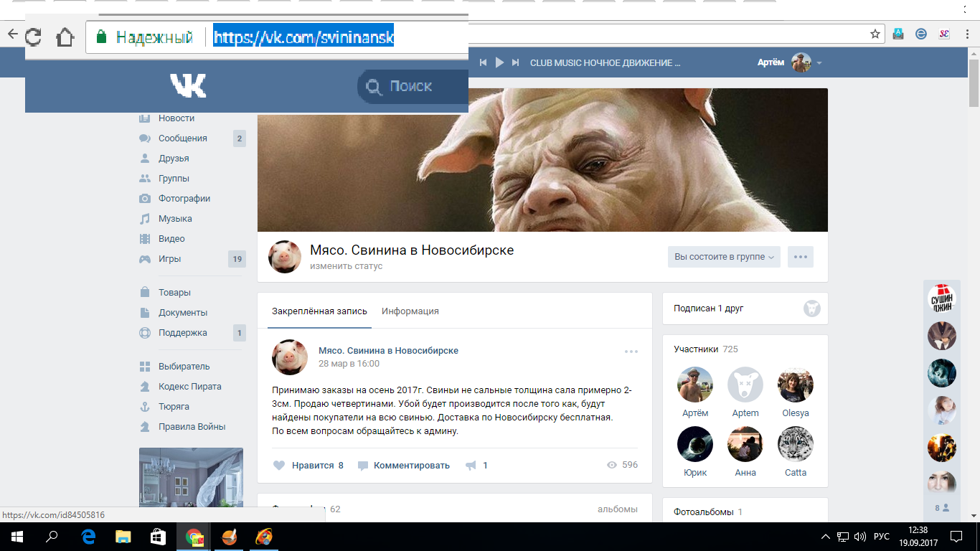Image resolution: width=980 pixels, height=551 pixels.
Task: Click the heart icon on pinned post
Action: click(280, 466)
